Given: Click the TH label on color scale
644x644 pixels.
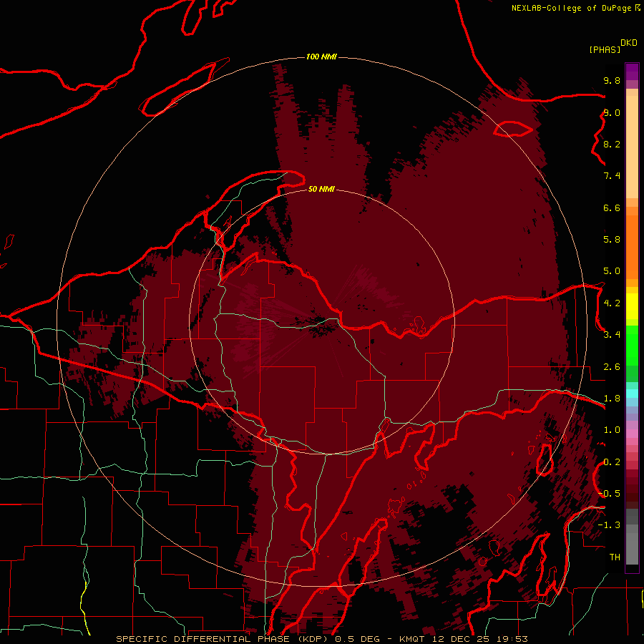Looking at the screenshot, I should pyautogui.click(x=615, y=557).
